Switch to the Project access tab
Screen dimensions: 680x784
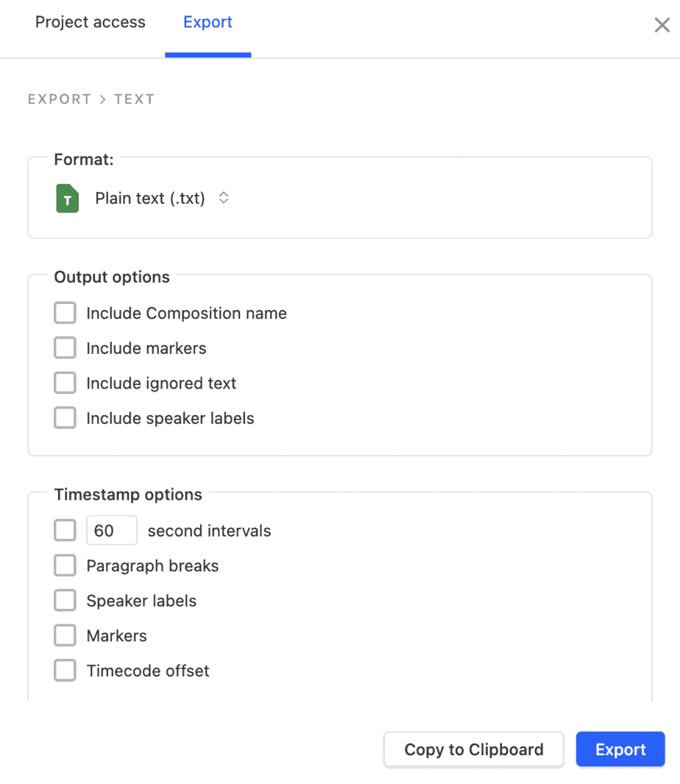[91, 23]
